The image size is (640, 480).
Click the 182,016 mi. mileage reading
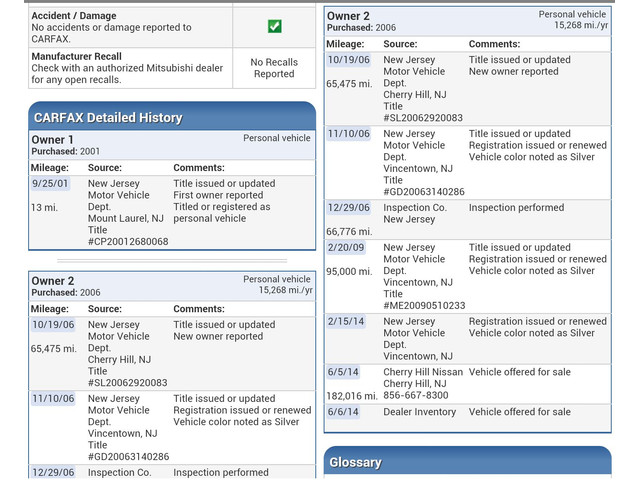[x=352, y=395]
